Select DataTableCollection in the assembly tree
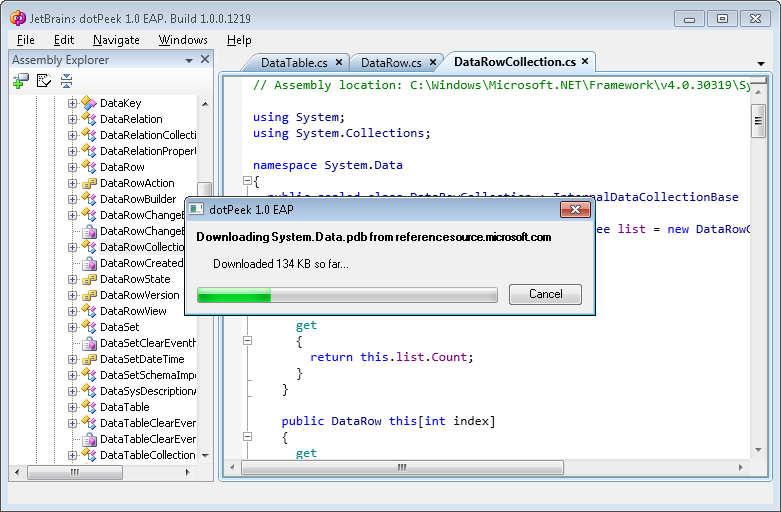 pyautogui.click(x=147, y=455)
